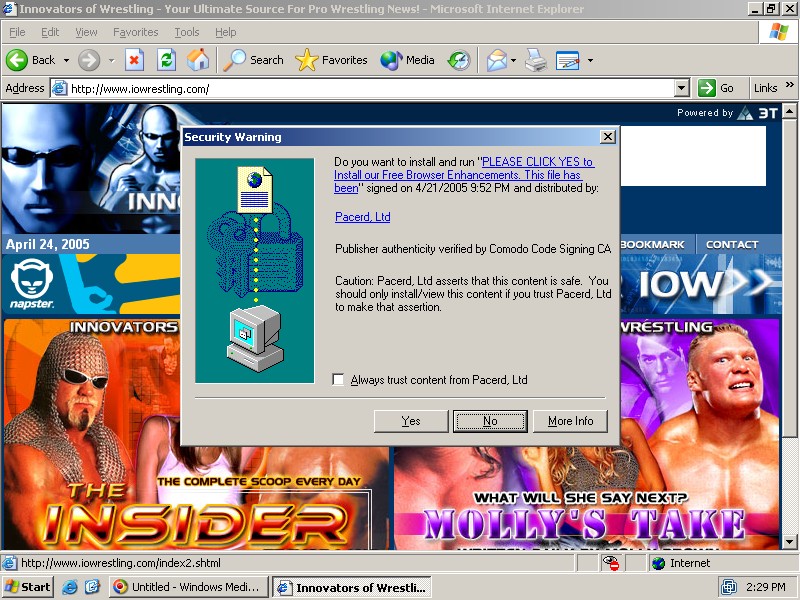Click the Mail envelope toolbar icon
The width and height of the screenshot is (800, 600).
496,60
